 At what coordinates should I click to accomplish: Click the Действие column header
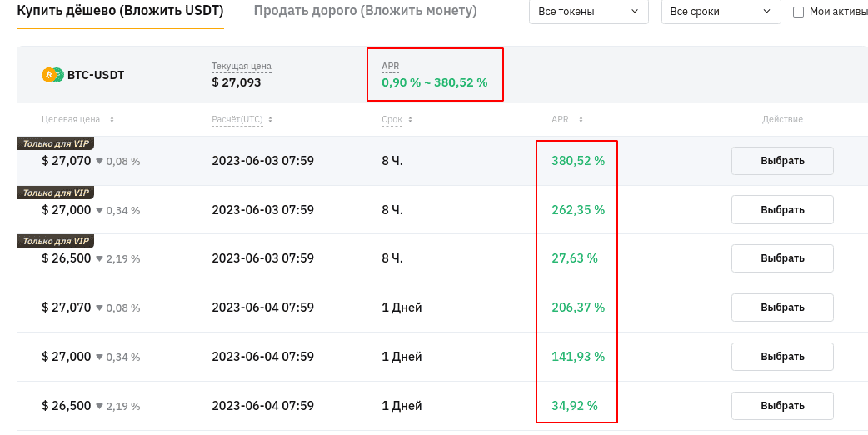coord(782,119)
